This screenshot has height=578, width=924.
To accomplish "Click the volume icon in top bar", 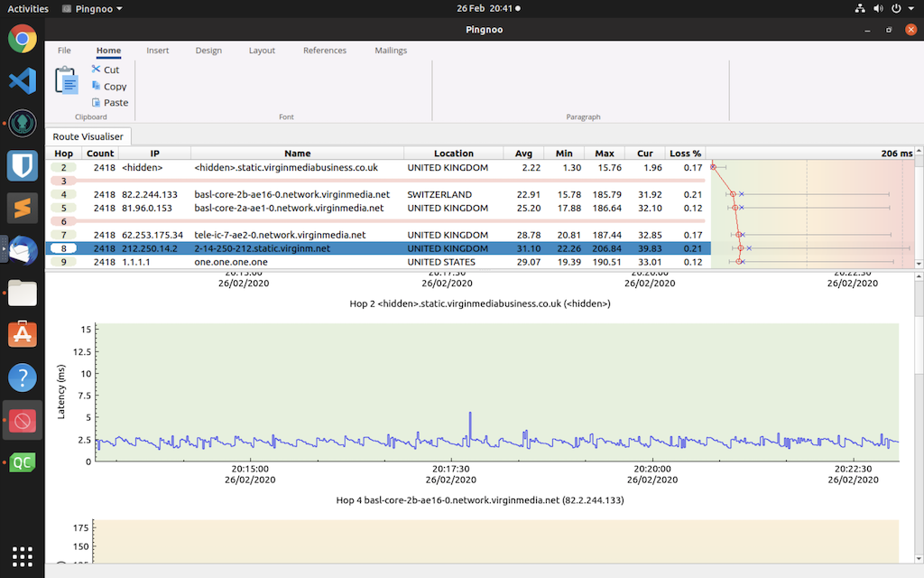I will pos(878,8).
